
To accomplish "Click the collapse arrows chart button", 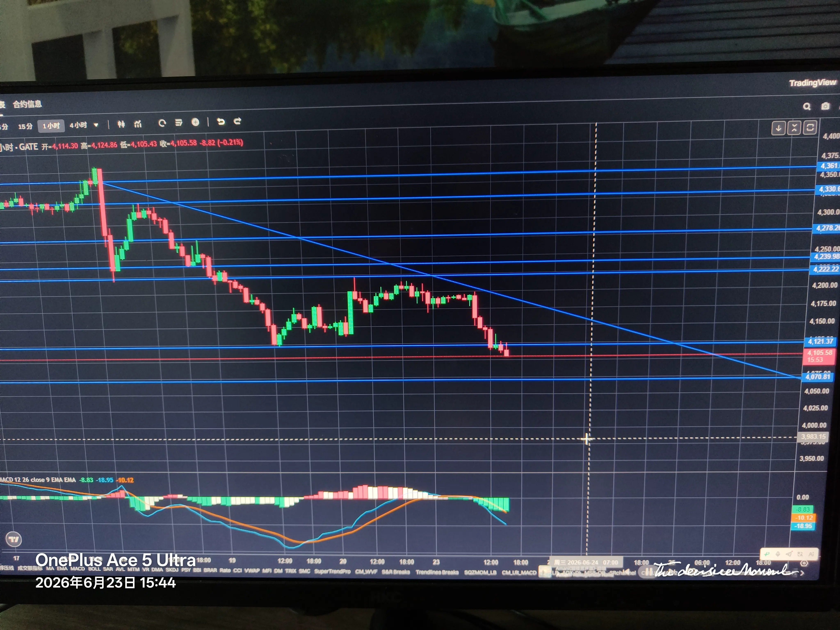I will [794, 128].
